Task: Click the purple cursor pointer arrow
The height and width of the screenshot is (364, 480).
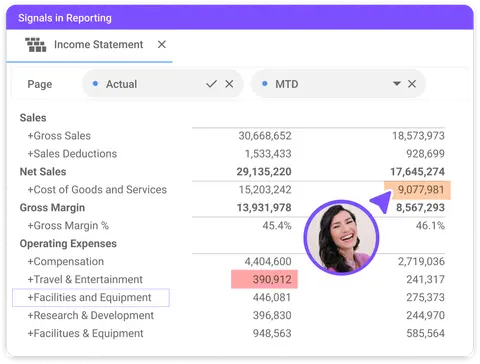Action: (x=381, y=202)
